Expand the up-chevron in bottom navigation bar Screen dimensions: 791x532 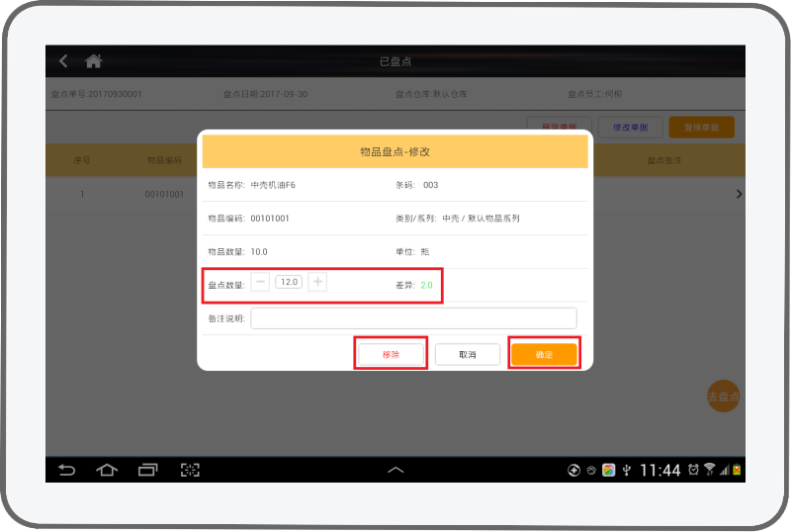click(395, 470)
